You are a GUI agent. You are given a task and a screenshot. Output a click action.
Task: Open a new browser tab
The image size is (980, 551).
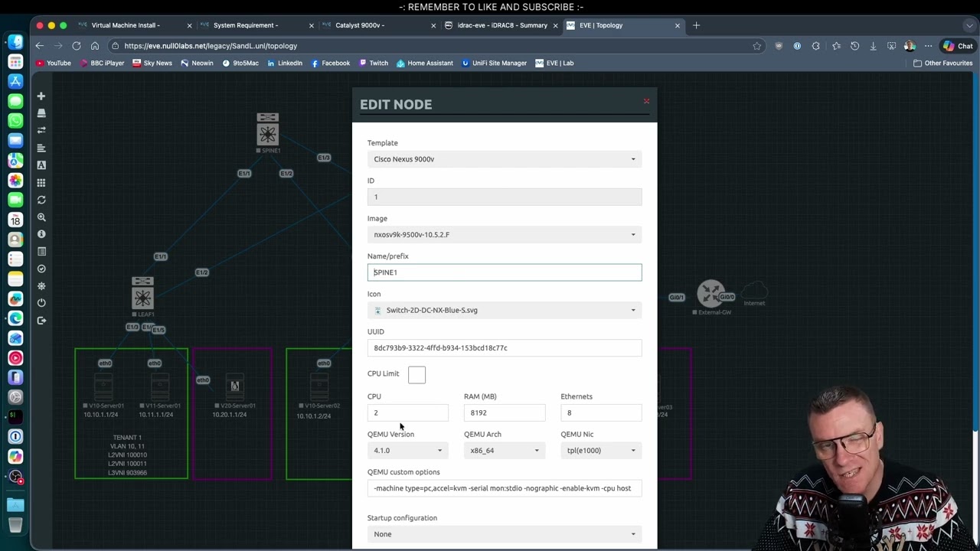[x=696, y=25]
